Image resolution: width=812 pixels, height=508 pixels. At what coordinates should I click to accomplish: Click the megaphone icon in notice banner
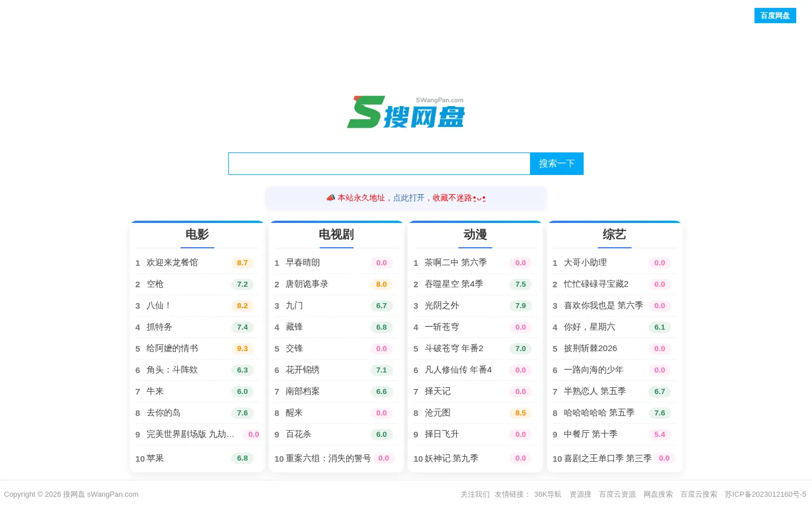click(x=331, y=198)
